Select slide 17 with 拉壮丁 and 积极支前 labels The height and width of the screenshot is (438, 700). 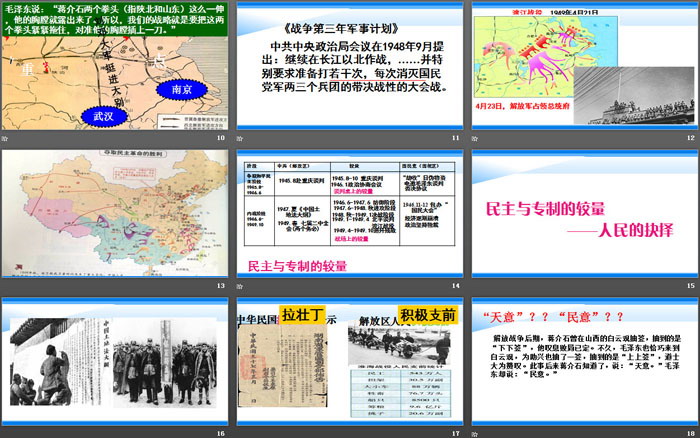pos(350,361)
